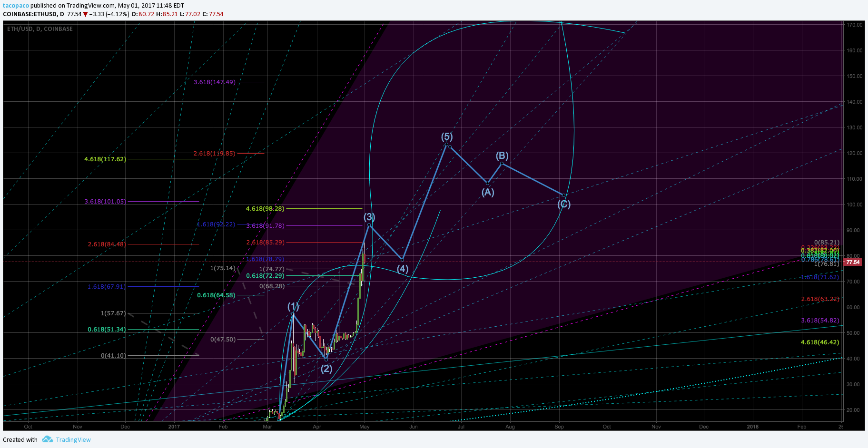Click the 3.618(54.82) label at right
868x448 pixels.
820,321
